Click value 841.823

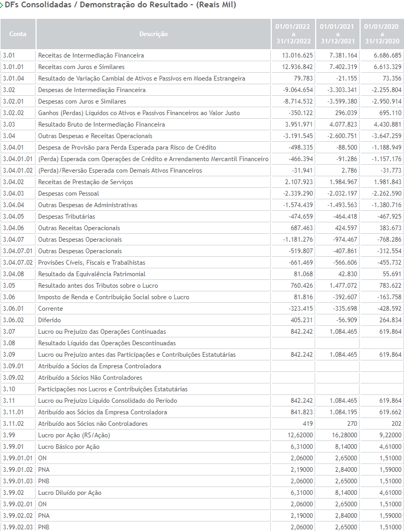tap(302, 413)
